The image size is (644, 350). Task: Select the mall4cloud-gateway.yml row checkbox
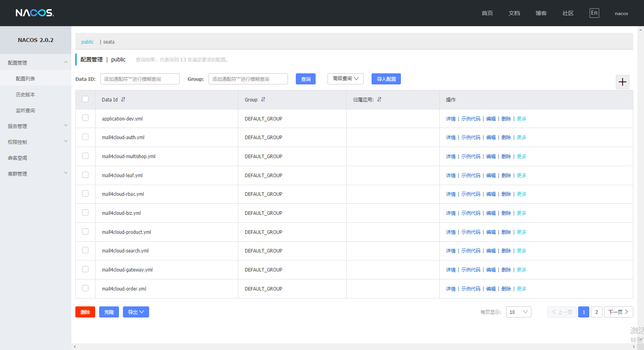tap(85, 269)
